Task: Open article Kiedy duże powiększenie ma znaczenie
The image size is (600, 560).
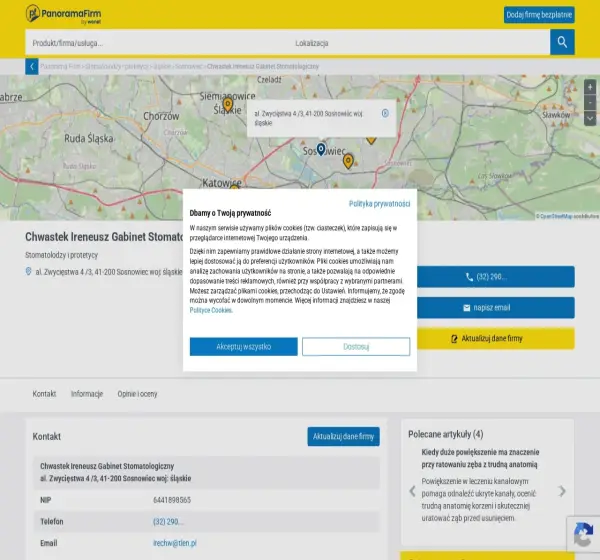Action: click(x=480, y=458)
